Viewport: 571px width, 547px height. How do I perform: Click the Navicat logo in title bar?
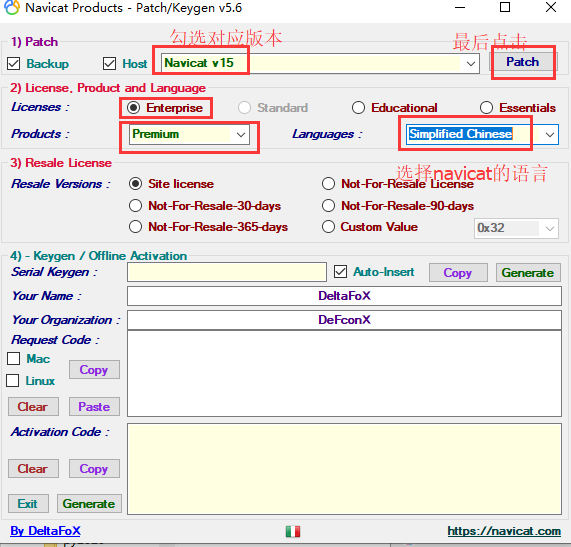(x=11, y=8)
